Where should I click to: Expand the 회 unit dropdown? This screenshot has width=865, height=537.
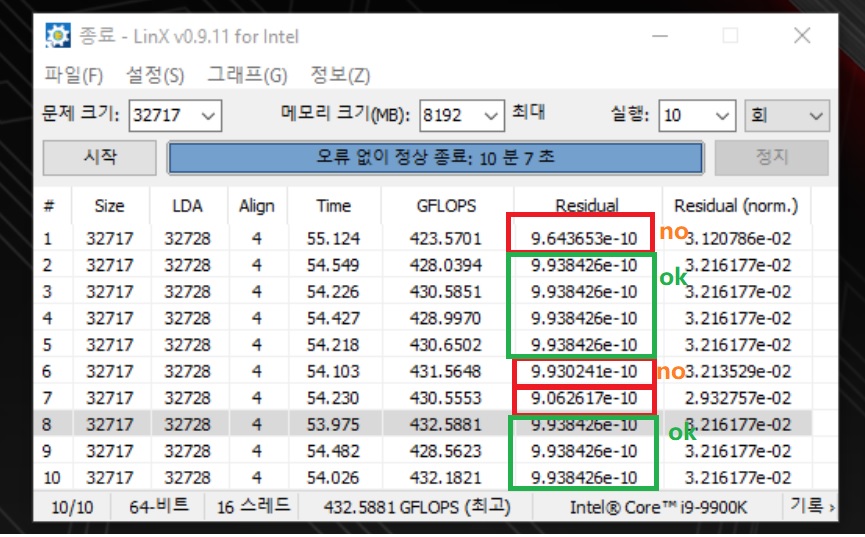(x=787, y=115)
